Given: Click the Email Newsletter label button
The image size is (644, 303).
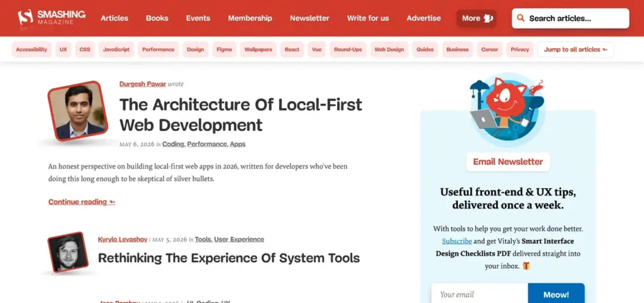Looking at the screenshot, I should [x=508, y=162].
